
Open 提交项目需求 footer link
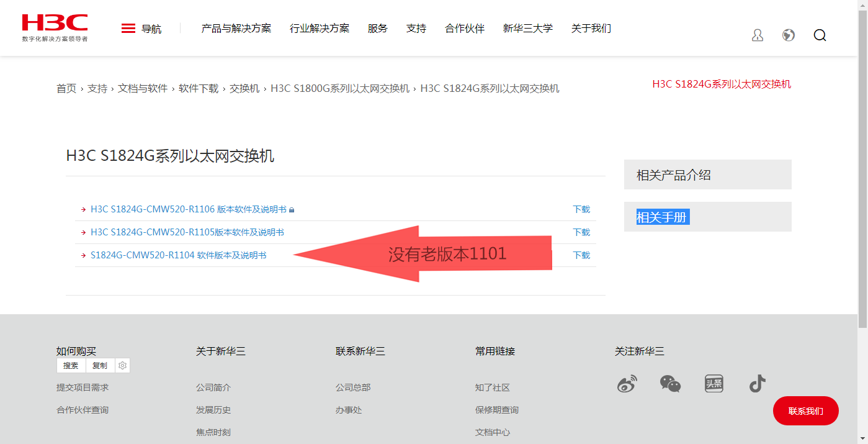[x=83, y=387]
